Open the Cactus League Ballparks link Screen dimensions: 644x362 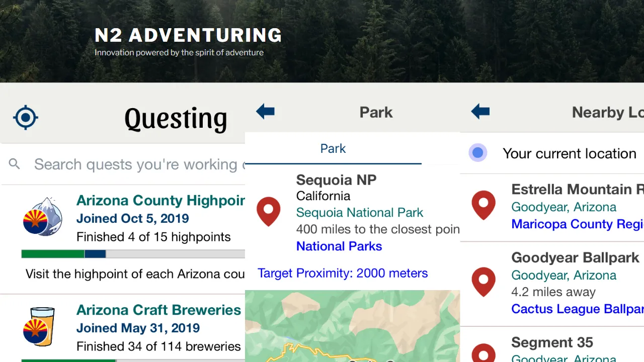tap(577, 309)
